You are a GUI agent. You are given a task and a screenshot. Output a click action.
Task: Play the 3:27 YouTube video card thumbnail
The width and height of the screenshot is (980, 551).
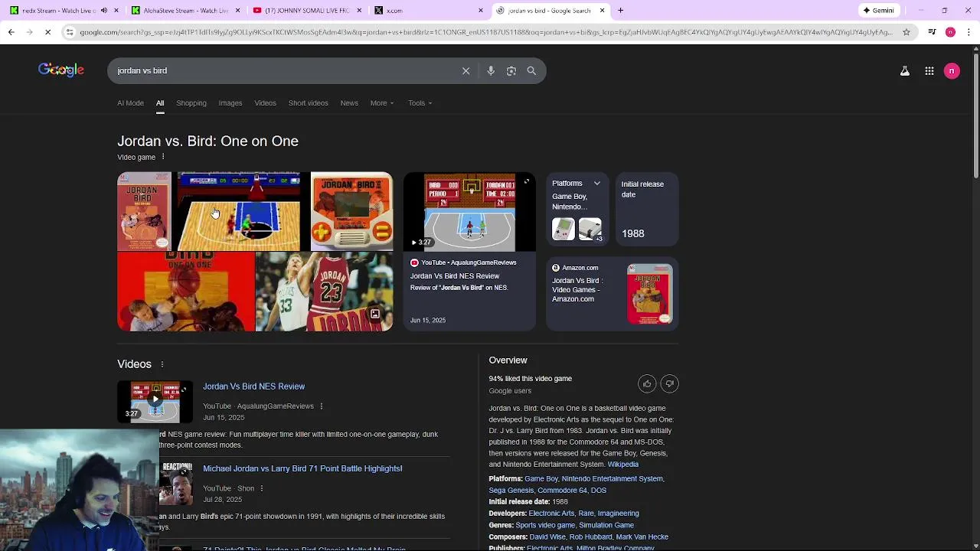(x=469, y=212)
